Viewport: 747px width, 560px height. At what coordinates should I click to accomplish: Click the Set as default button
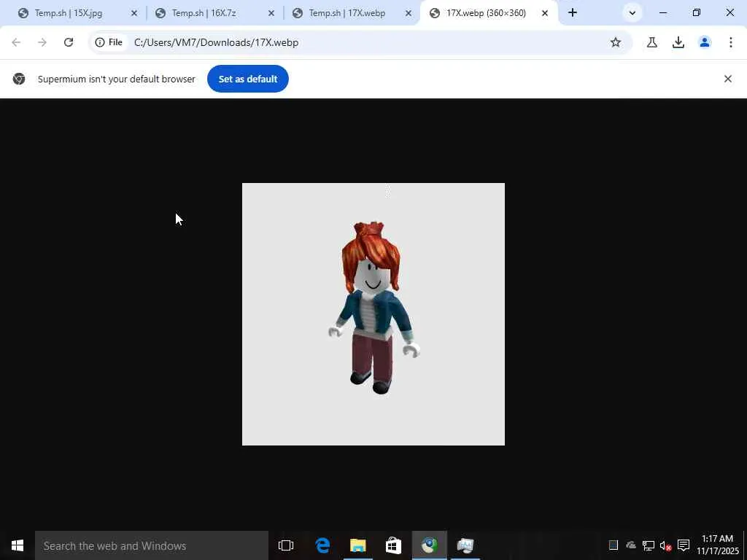(x=248, y=79)
